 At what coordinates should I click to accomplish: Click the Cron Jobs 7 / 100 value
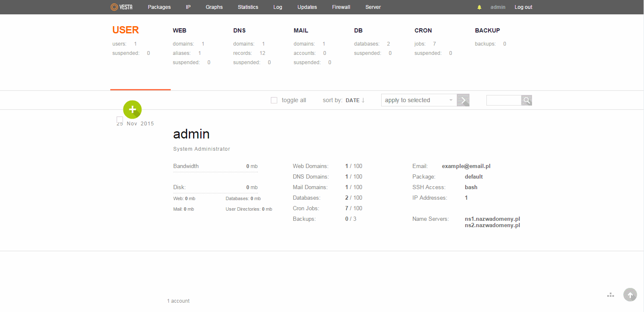pos(354,209)
